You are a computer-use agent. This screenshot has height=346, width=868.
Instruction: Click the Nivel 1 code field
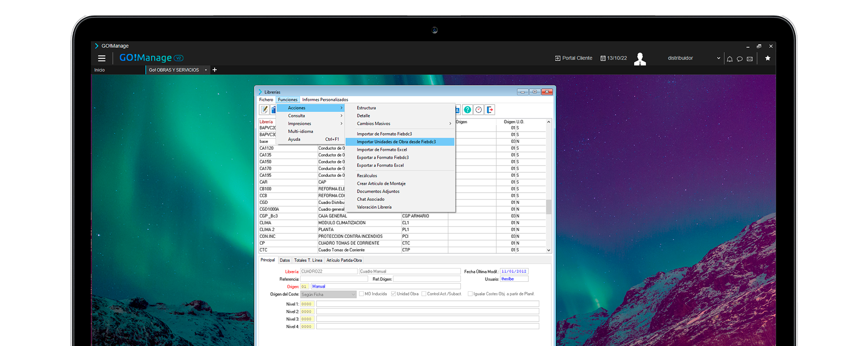307,304
